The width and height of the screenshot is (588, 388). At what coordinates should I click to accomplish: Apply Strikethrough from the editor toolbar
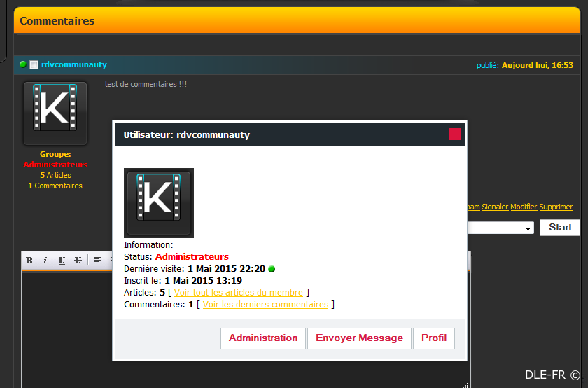click(x=78, y=261)
